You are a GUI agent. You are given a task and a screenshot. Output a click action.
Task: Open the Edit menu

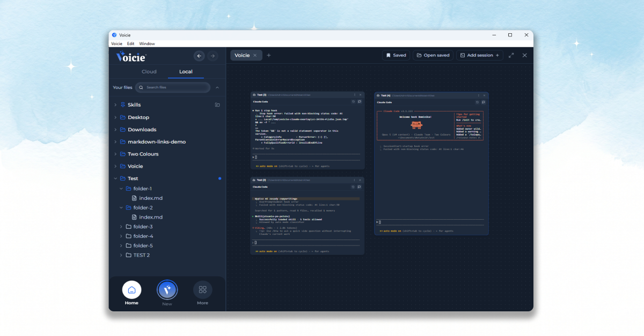pos(130,43)
